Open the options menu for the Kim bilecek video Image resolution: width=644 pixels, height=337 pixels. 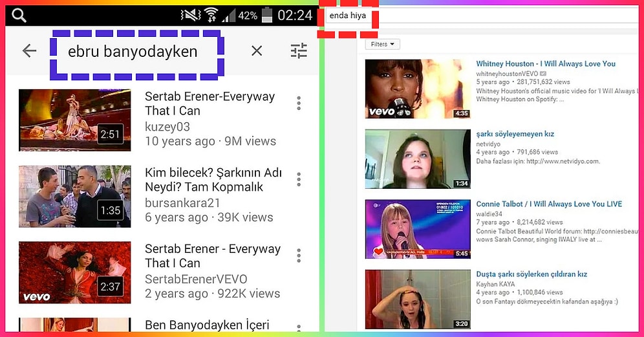point(299,179)
